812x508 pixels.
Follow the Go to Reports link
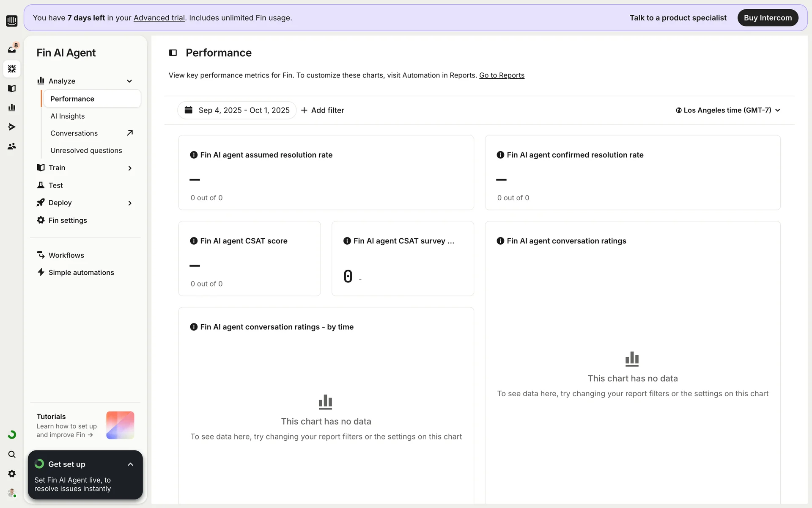502,75
